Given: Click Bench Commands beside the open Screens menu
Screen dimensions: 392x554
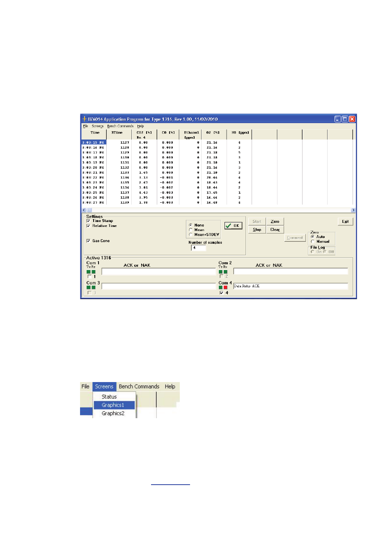Looking at the screenshot, I should point(139,387).
